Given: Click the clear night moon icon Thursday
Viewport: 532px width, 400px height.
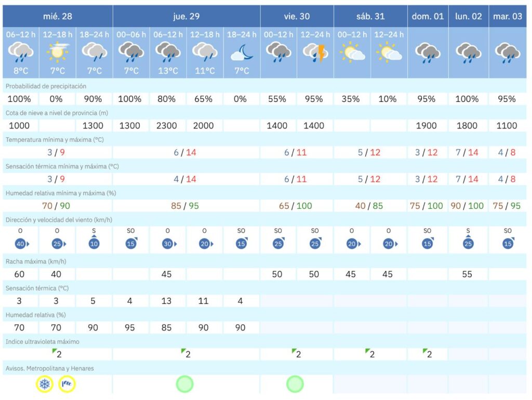Looking at the screenshot, I should (241, 52).
